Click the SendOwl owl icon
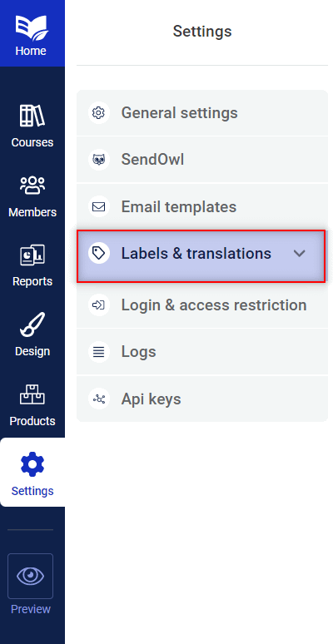 [99, 160]
